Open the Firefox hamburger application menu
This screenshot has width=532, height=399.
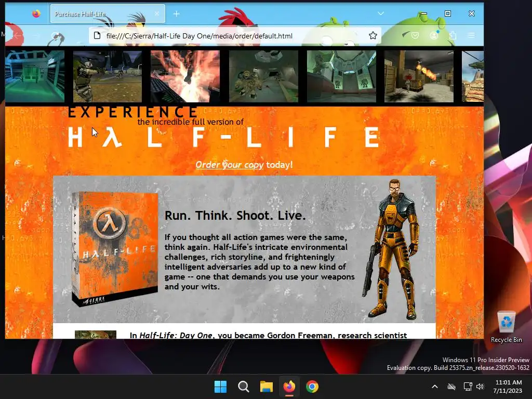coord(471,35)
